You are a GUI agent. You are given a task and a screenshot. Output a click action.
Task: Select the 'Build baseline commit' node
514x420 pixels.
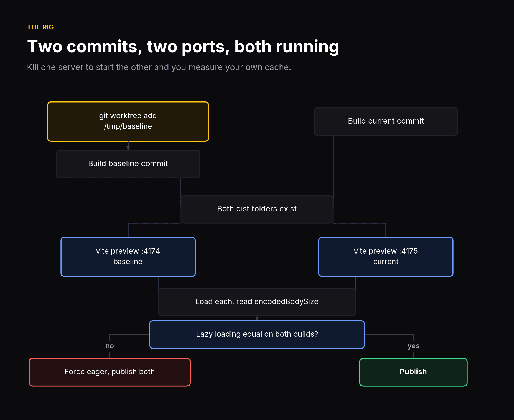point(128,164)
